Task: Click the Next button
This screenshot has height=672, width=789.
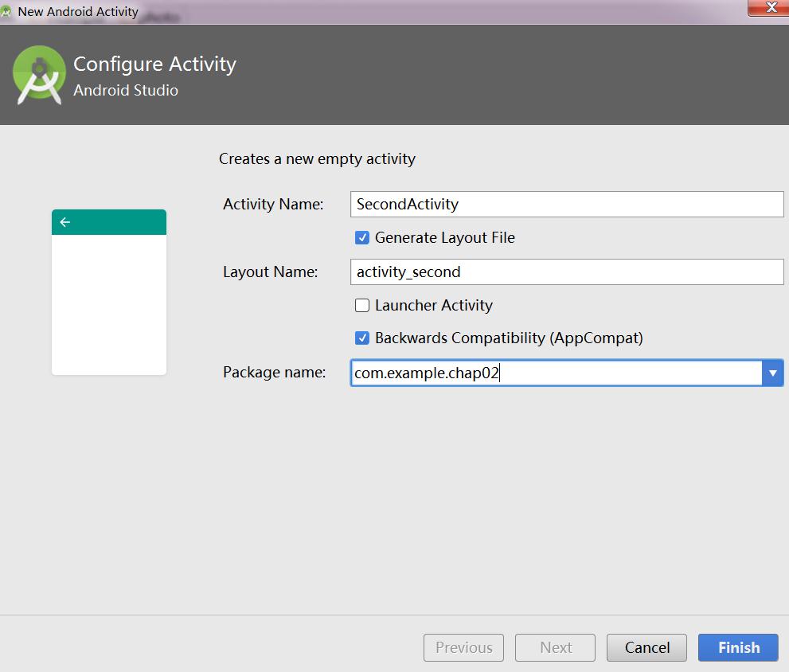Action: pyautogui.click(x=555, y=647)
